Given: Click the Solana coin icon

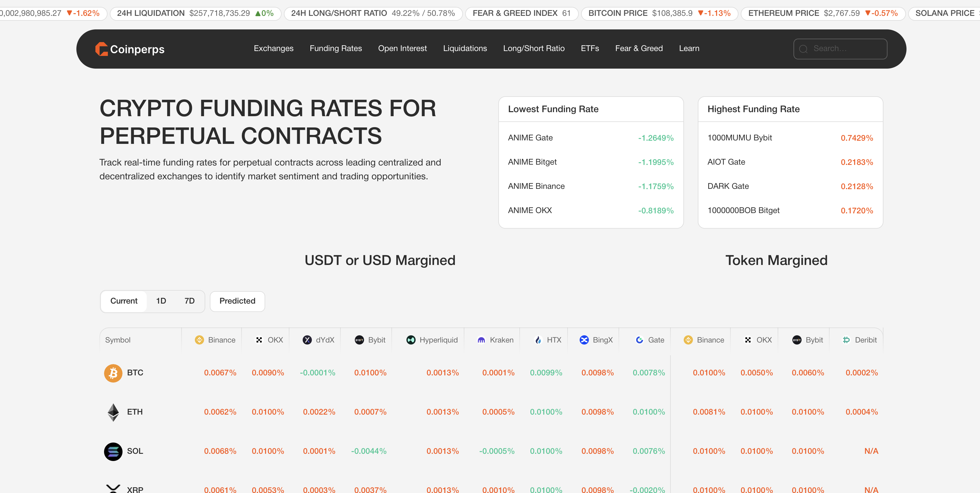Looking at the screenshot, I should coord(113,451).
